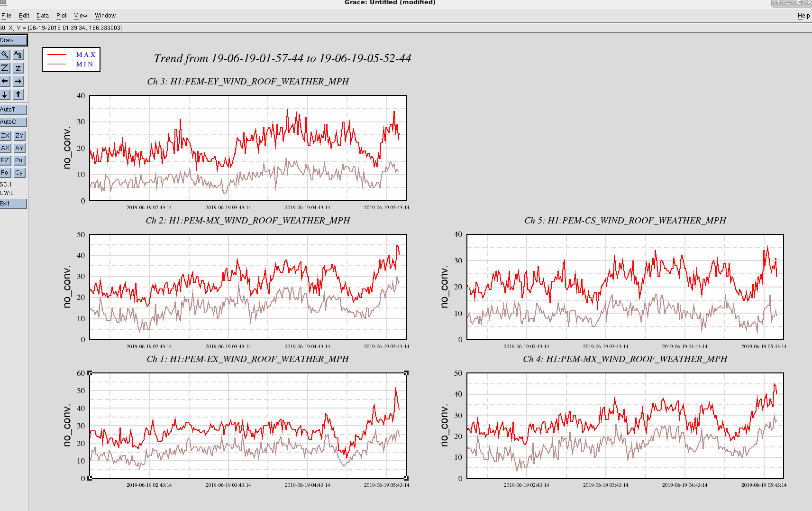Click the Draw button
This screenshot has width=812, height=511.
coord(13,40)
